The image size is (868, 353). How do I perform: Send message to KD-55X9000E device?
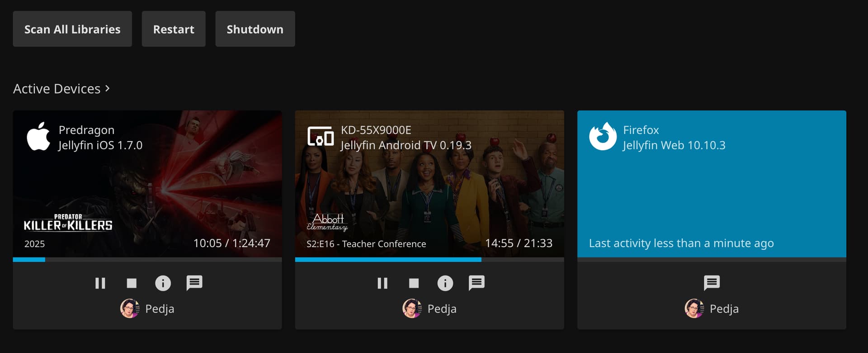click(x=476, y=283)
